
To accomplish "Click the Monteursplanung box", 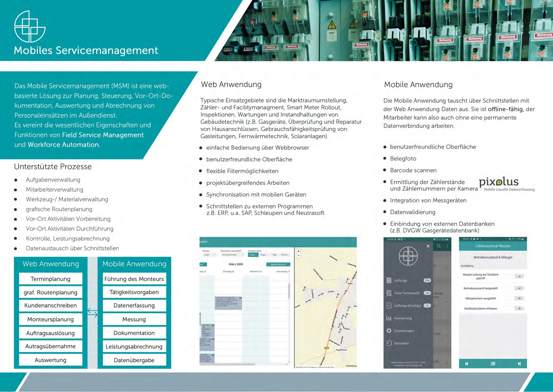I will click(x=50, y=319).
